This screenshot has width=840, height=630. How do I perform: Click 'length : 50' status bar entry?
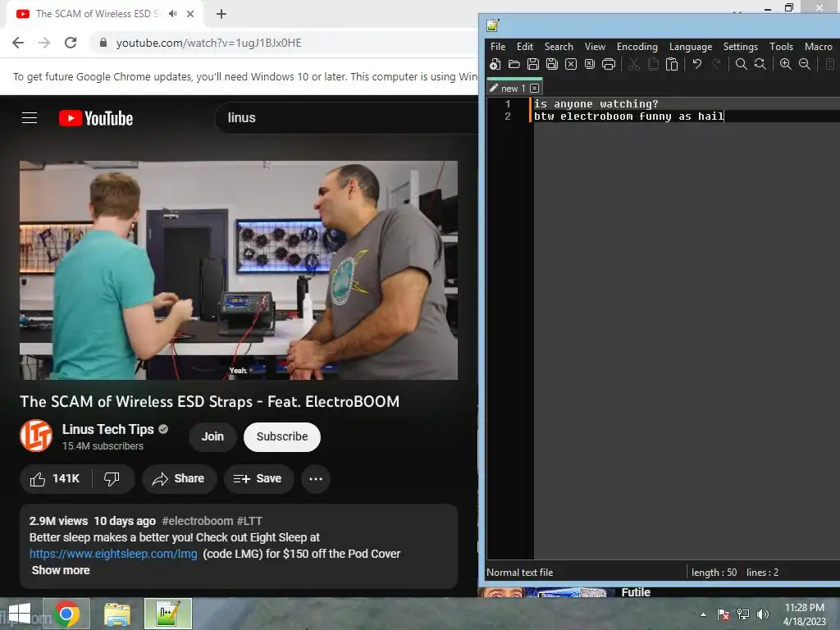(714, 572)
